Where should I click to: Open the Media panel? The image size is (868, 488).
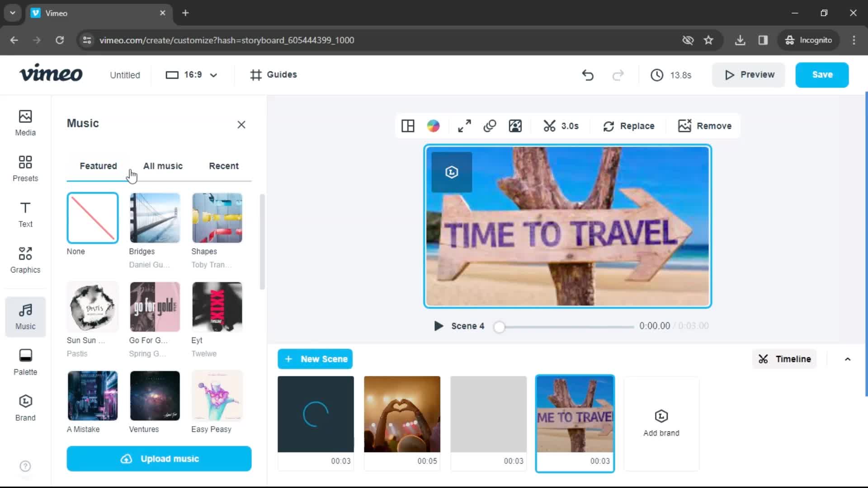(25, 122)
